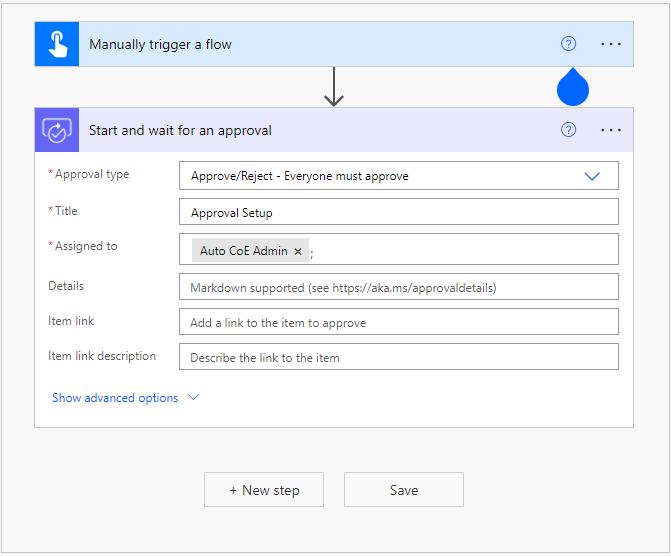Click the Item link label
Image resolution: width=671 pixels, height=556 pixels.
[x=71, y=321]
